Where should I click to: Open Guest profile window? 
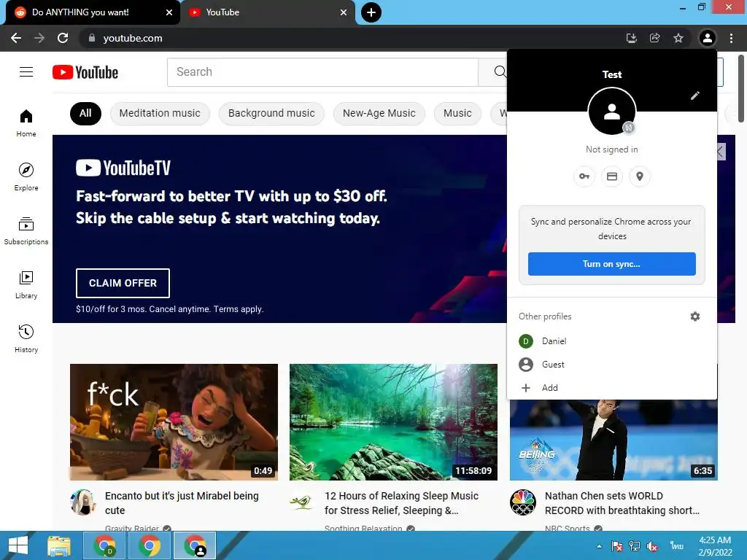pos(612,365)
